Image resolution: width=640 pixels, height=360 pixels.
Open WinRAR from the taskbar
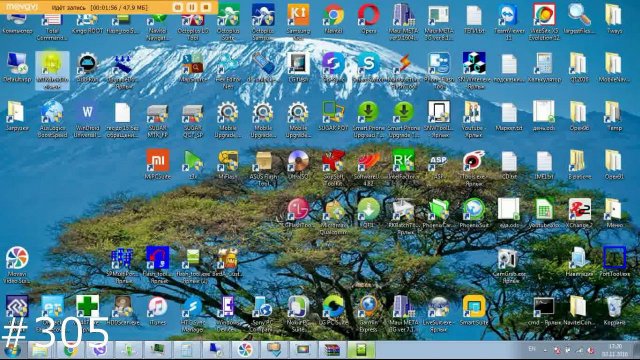(x=332, y=350)
